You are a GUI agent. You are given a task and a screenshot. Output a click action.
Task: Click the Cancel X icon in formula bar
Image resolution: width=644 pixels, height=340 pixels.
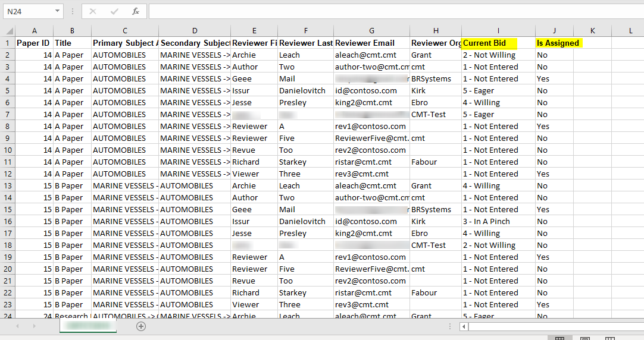[x=93, y=11]
